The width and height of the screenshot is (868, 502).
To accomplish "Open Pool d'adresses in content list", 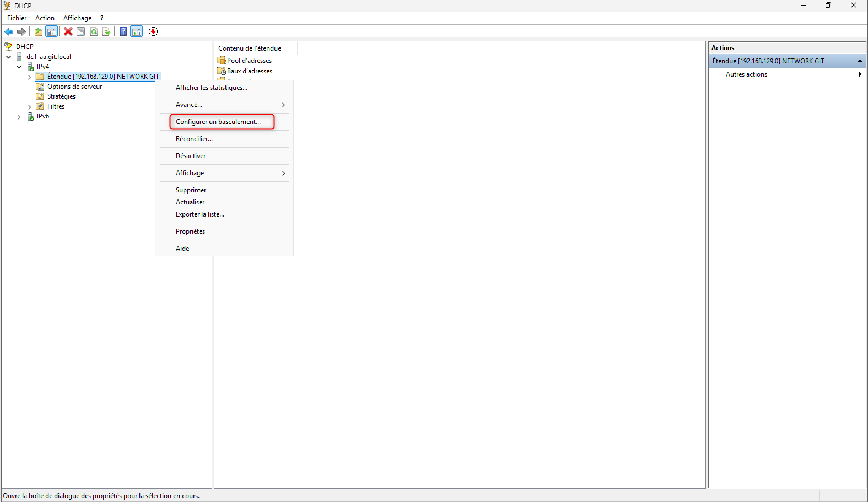I will coord(249,61).
